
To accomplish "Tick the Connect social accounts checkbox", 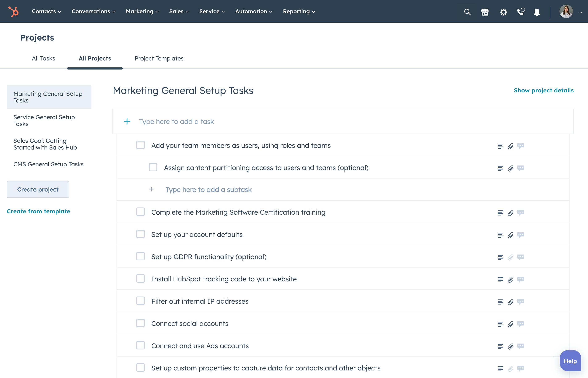I will pyautogui.click(x=140, y=323).
